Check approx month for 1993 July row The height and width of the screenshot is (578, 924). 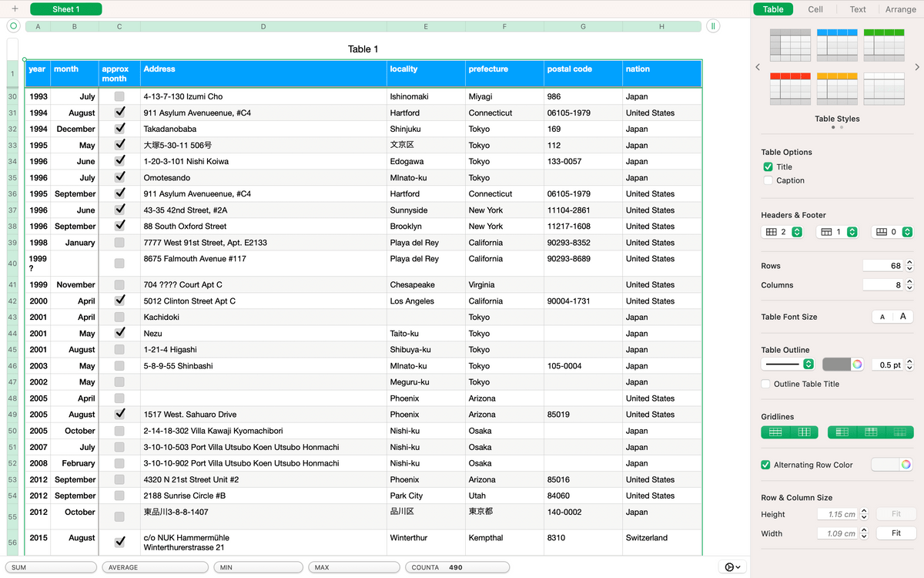[x=119, y=97]
